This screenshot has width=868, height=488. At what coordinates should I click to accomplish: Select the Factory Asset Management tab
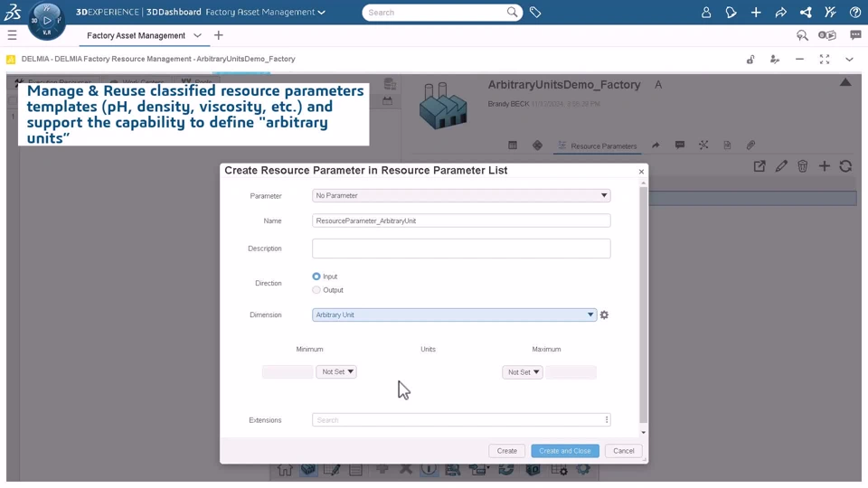click(137, 35)
